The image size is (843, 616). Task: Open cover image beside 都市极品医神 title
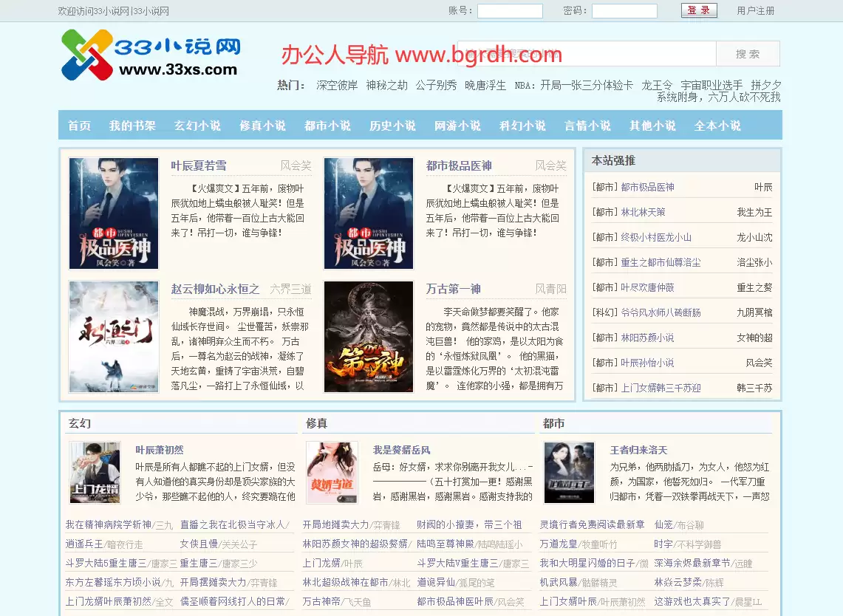(369, 213)
